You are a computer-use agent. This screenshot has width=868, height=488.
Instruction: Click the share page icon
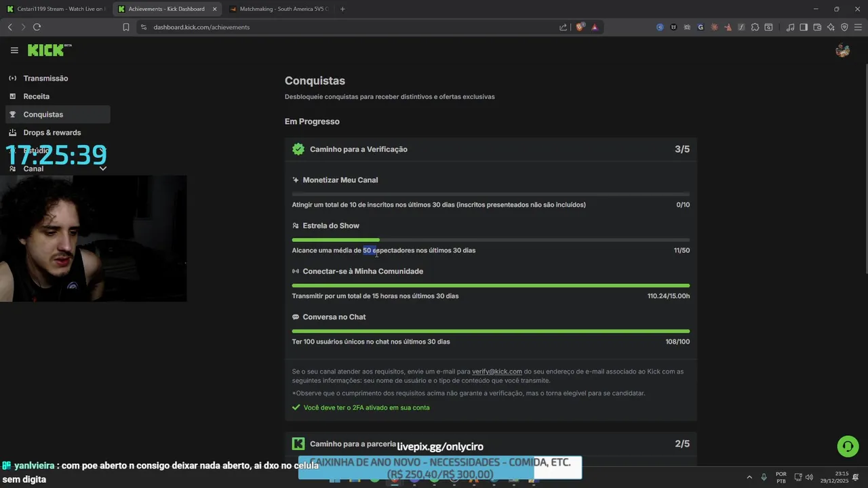pos(563,27)
